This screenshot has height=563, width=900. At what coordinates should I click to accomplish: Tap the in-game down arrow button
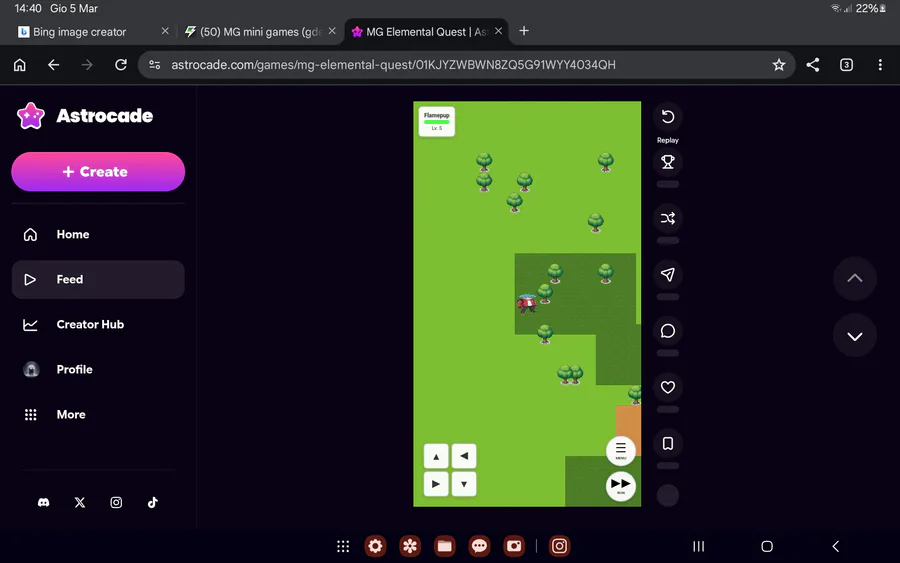coord(464,484)
